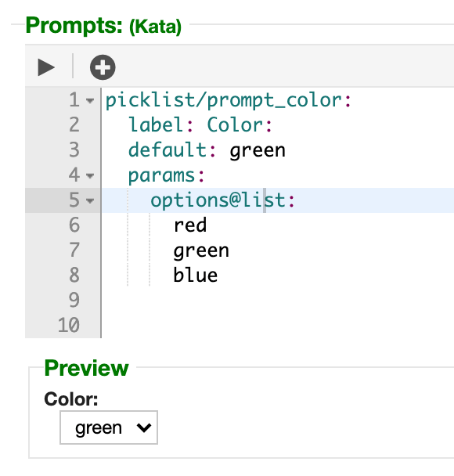The height and width of the screenshot is (476, 454).
Task: Click the params: key in the editor
Action: pos(166,175)
